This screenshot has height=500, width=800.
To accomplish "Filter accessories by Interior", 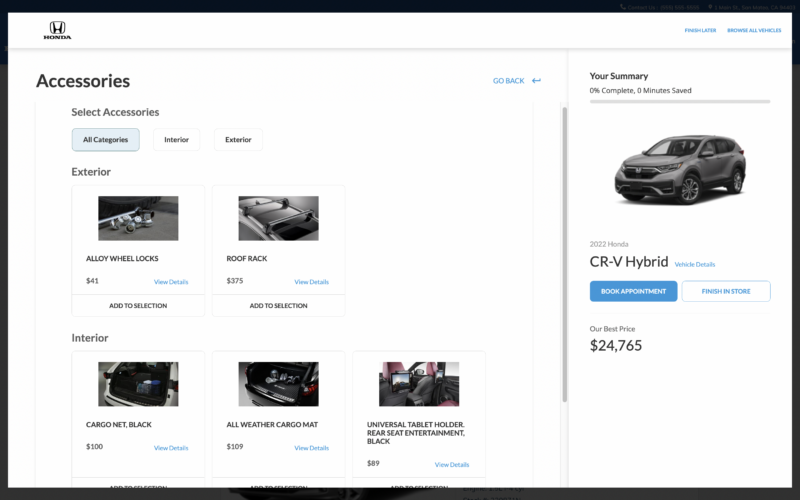I will click(176, 140).
